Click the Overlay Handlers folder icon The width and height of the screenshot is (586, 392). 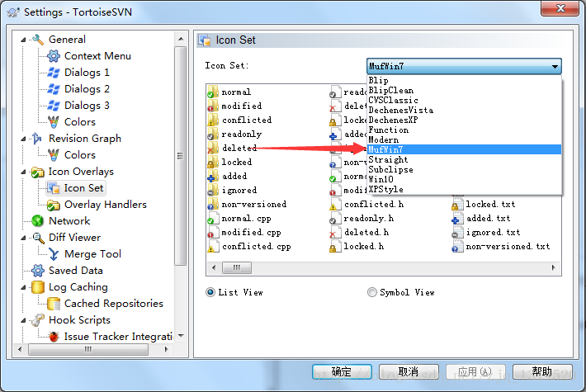pyautogui.click(x=54, y=205)
